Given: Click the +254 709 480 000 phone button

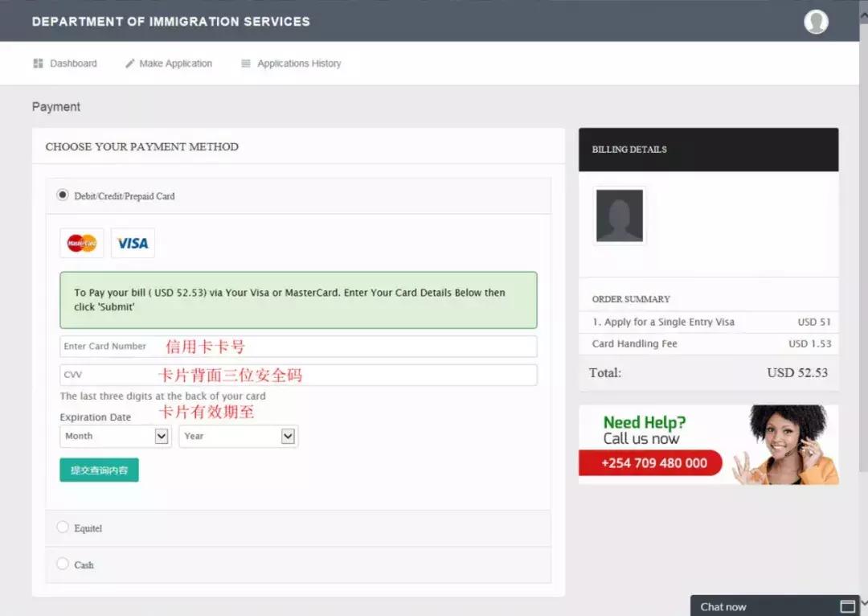Looking at the screenshot, I should (x=650, y=463).
